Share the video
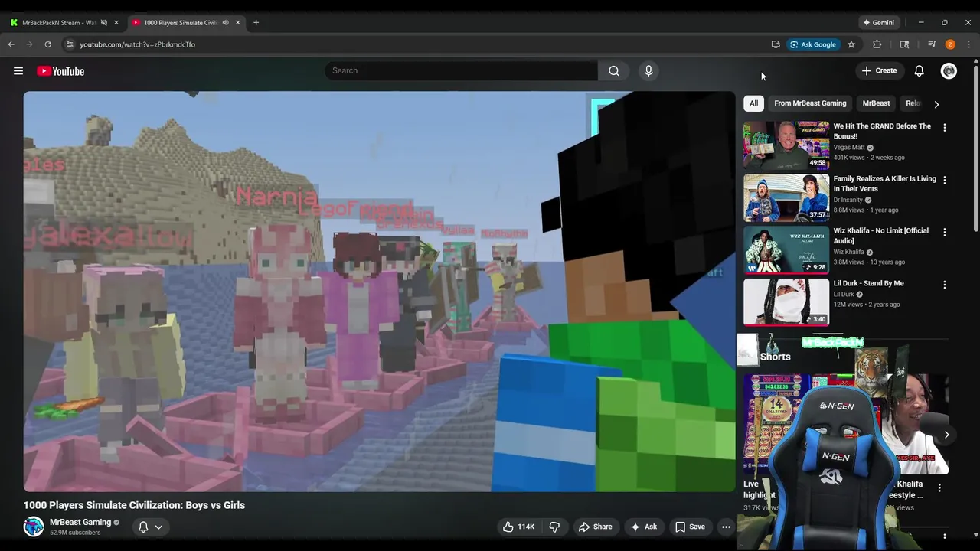Viewport: 980px width, 551px height. [595, 527]
